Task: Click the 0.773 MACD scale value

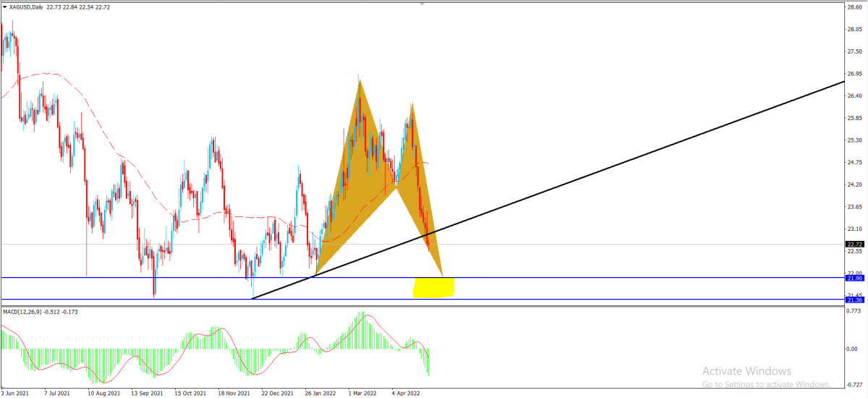Action: pyautogui.click(x=855, y=311)
